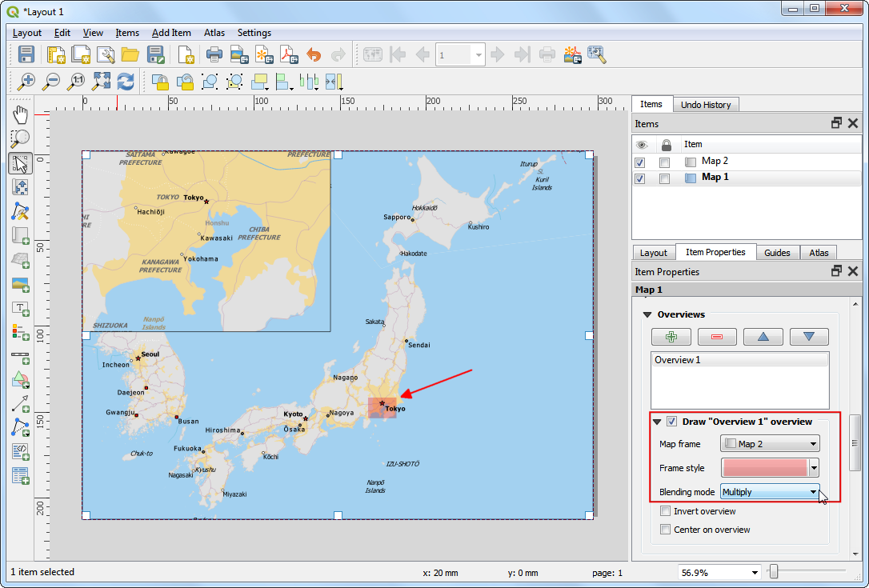Click Export as PDF icon

[x=287, y=54]
